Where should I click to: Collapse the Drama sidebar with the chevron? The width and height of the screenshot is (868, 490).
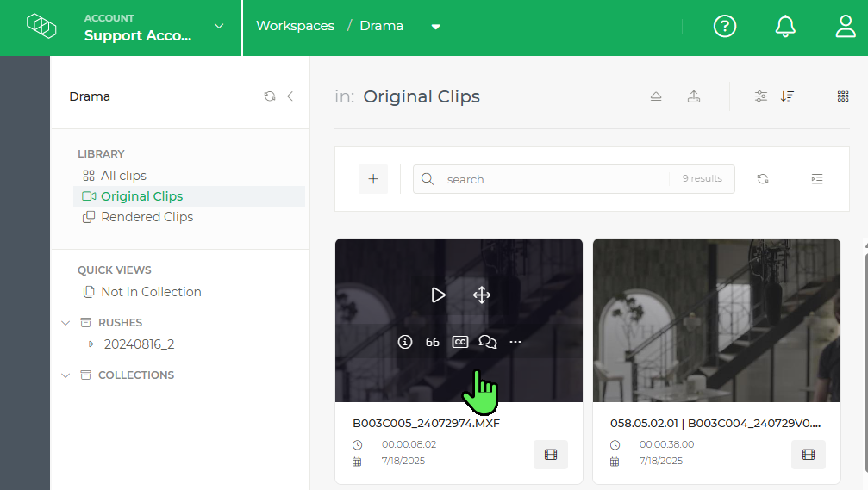coord(290,96)
